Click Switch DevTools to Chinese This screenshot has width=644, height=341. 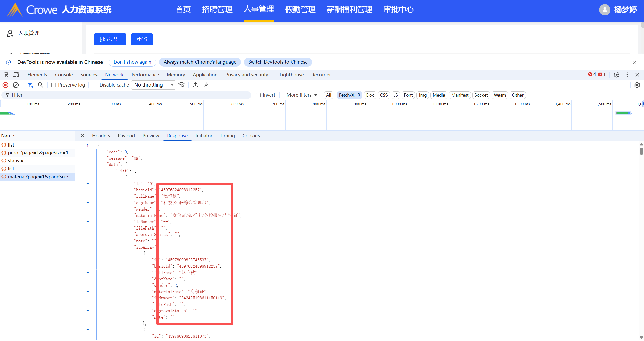tap(278, 62)
